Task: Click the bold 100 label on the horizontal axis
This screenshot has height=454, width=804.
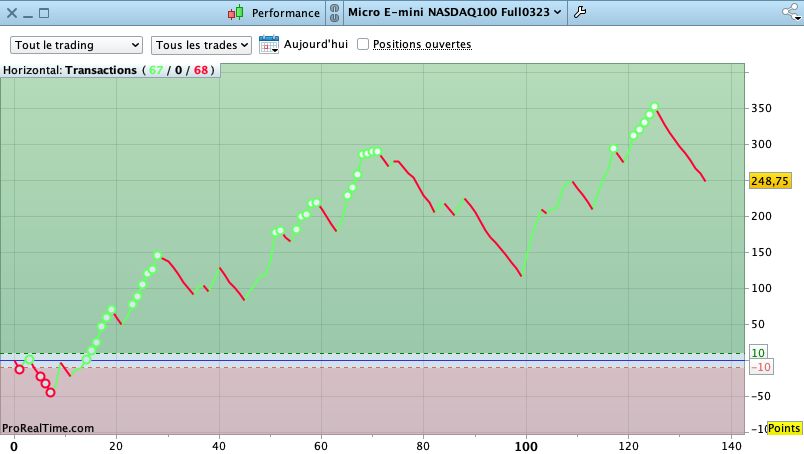Action: [x=526, y=446]
